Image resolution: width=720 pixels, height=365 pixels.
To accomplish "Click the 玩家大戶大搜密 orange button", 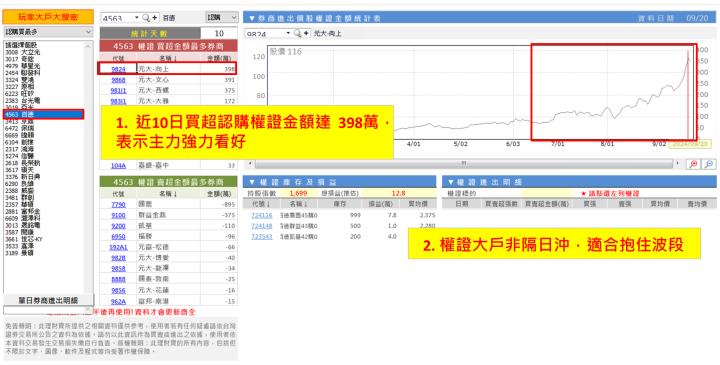I will (48, 17).
